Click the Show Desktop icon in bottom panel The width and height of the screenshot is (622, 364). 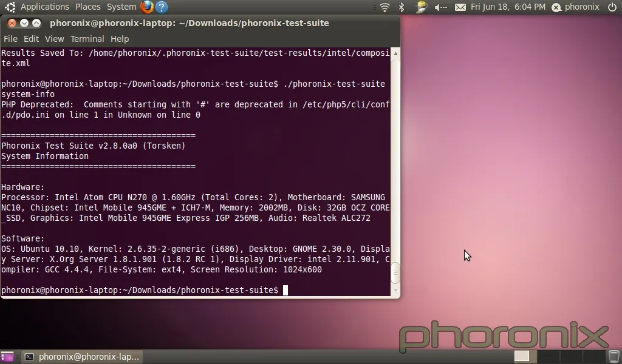7,357
